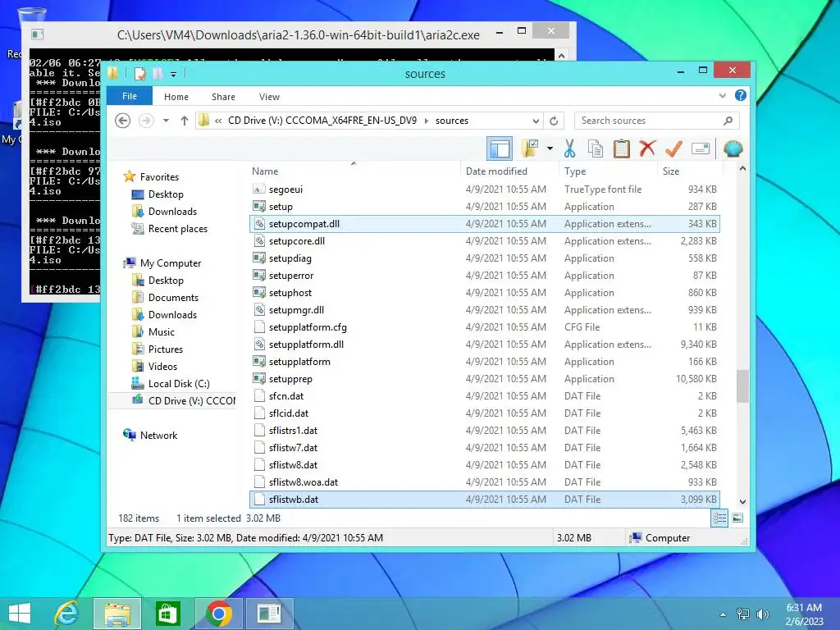The width and height of the screenshot is (840, 630).
Task: Open Music folder in navigation pane
Action: point(162,332)
